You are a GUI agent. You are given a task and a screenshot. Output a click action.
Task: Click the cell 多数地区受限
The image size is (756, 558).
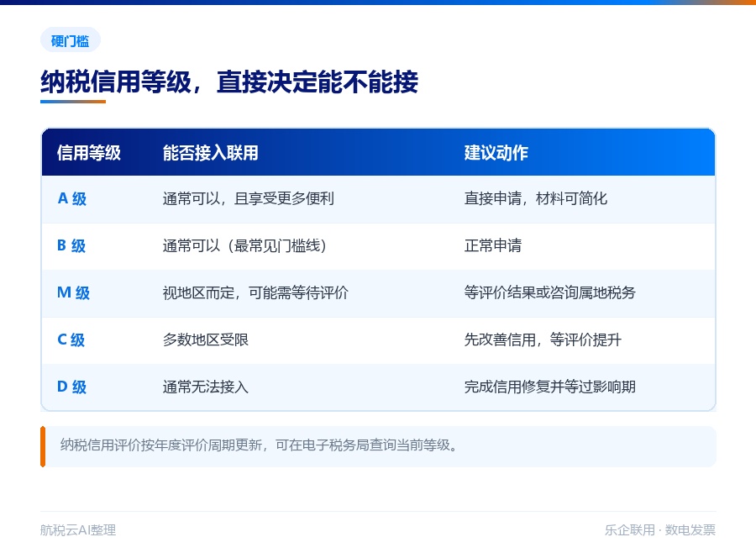206,340
